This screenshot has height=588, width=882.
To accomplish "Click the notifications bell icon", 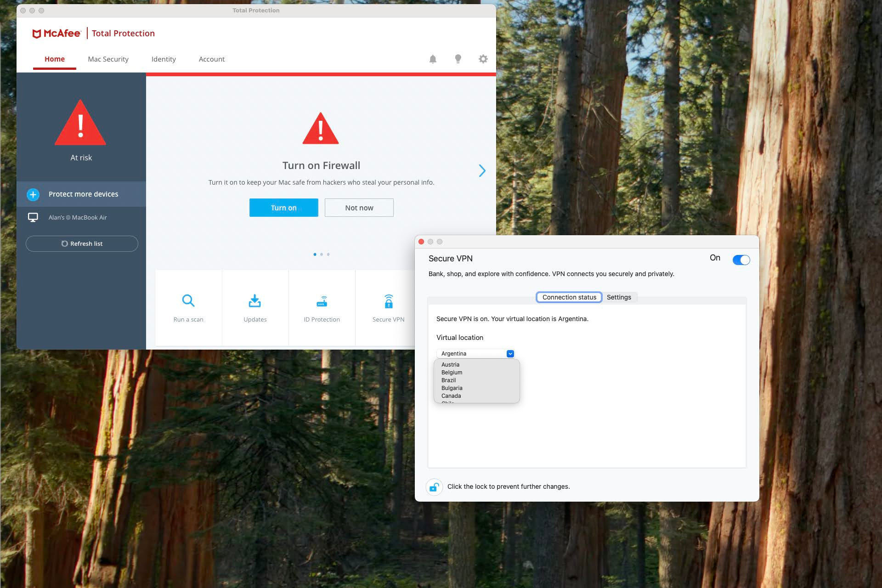I will pyautogui.click(x=432, y=59).
